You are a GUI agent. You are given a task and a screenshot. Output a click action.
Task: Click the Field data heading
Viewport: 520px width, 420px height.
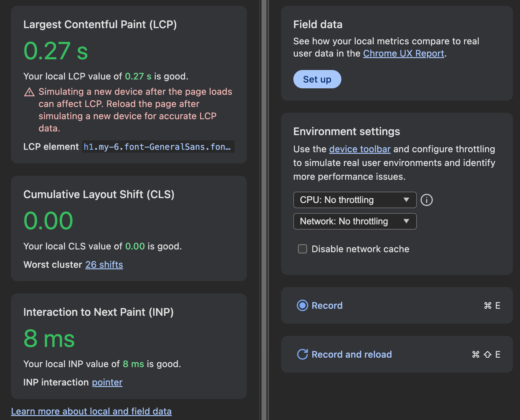(318, 24)
